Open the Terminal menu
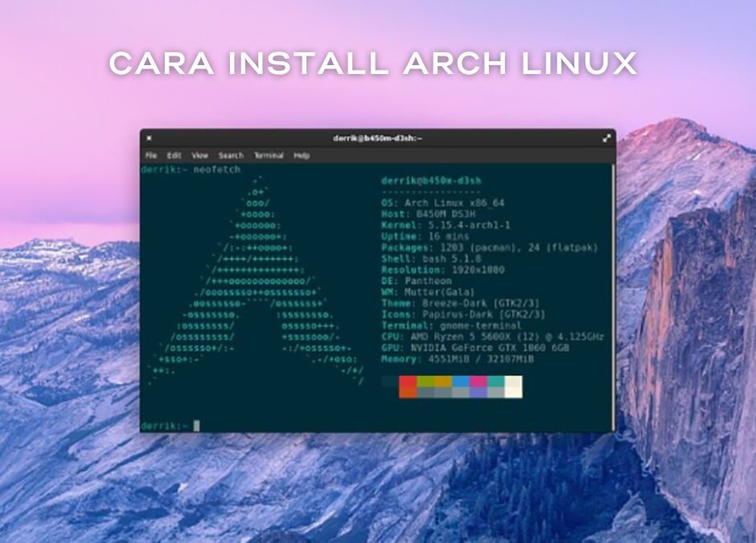This screenshot has height=543, width=756. (269, 155)
